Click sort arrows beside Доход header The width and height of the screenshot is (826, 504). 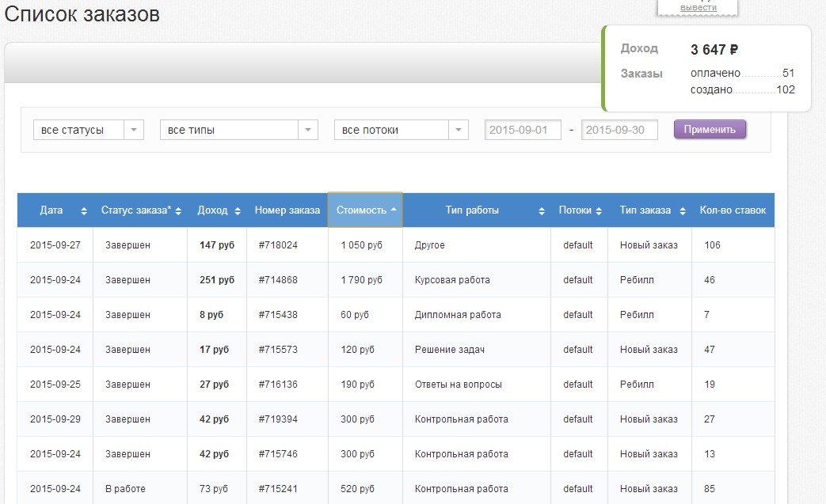pos(238,211)
